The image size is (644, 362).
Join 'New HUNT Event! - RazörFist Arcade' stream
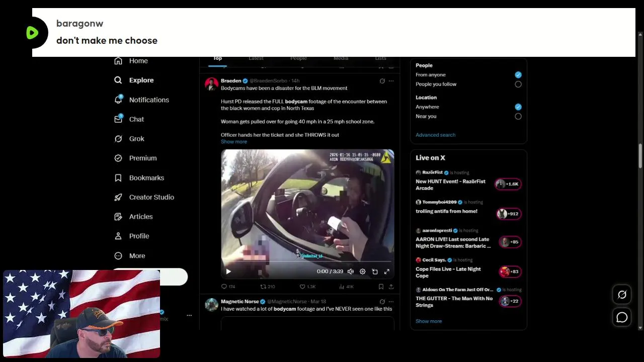click(x=452, y=185)
